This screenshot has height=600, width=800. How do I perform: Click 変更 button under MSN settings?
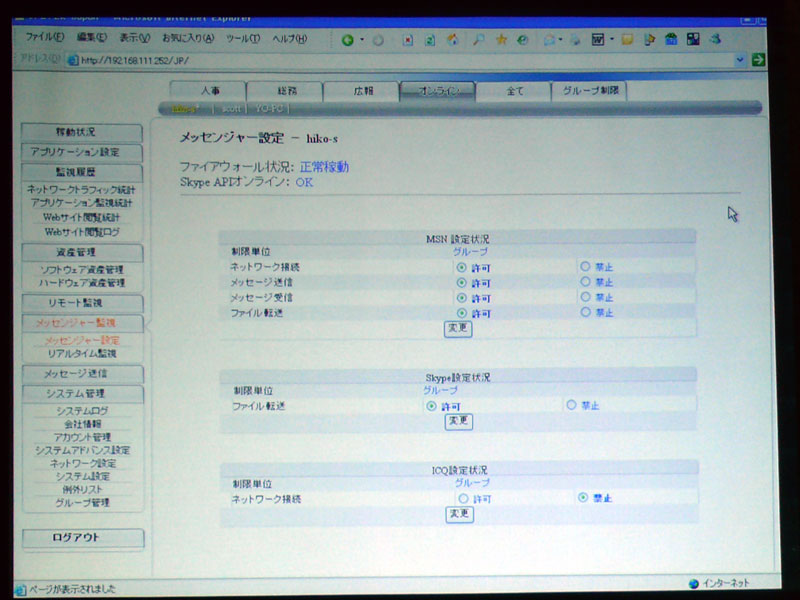pyautogui.click(x=458, y=328)
